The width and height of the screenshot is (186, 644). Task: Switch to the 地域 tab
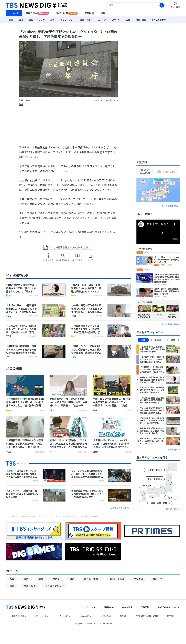(103, 13)
